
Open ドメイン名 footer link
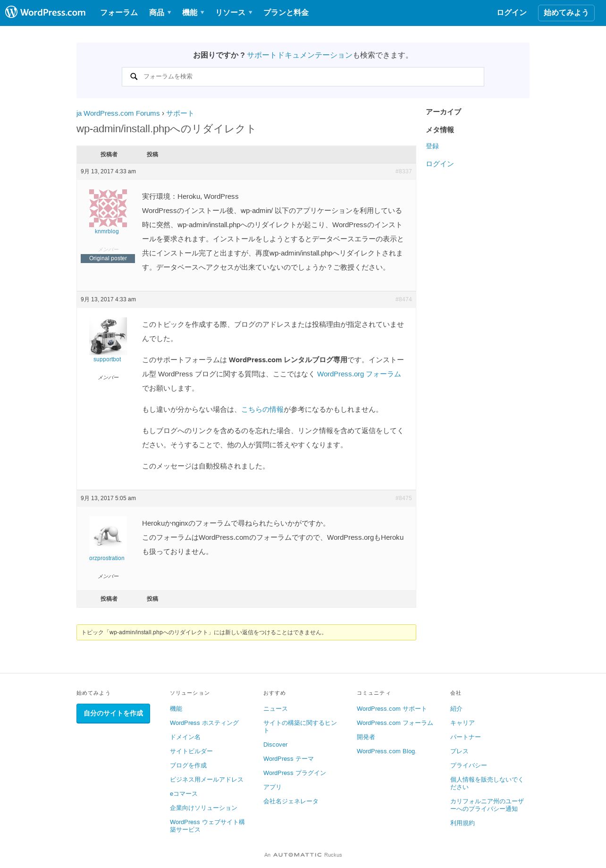pos(185,737)
